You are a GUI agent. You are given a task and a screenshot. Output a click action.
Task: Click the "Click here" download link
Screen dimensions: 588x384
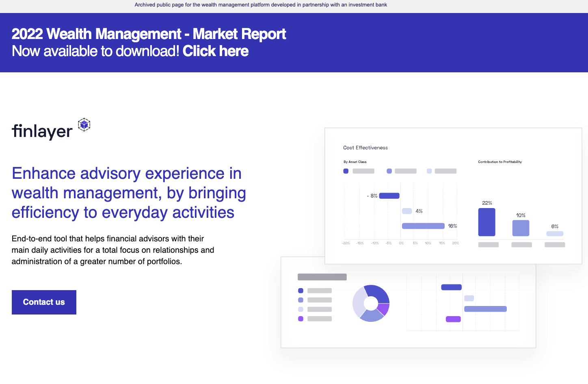[x=215, y=51]
